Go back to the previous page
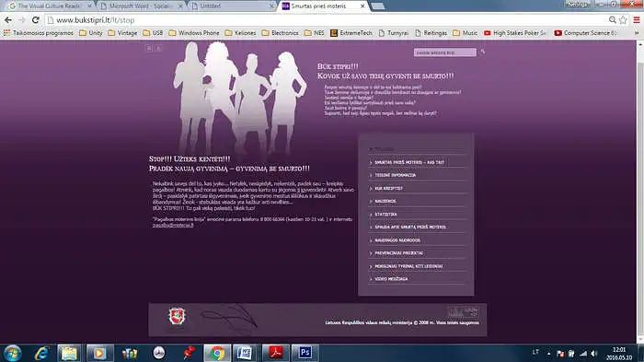This screenshot has width=644, height=362. pyautogui.click(x=7, y=19)
